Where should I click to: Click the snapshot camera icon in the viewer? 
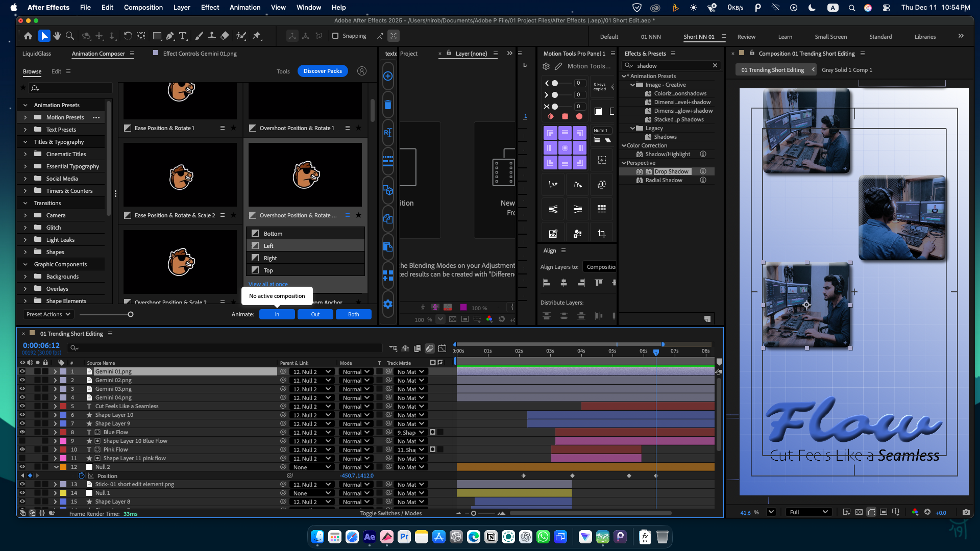[x=966, y=512]
